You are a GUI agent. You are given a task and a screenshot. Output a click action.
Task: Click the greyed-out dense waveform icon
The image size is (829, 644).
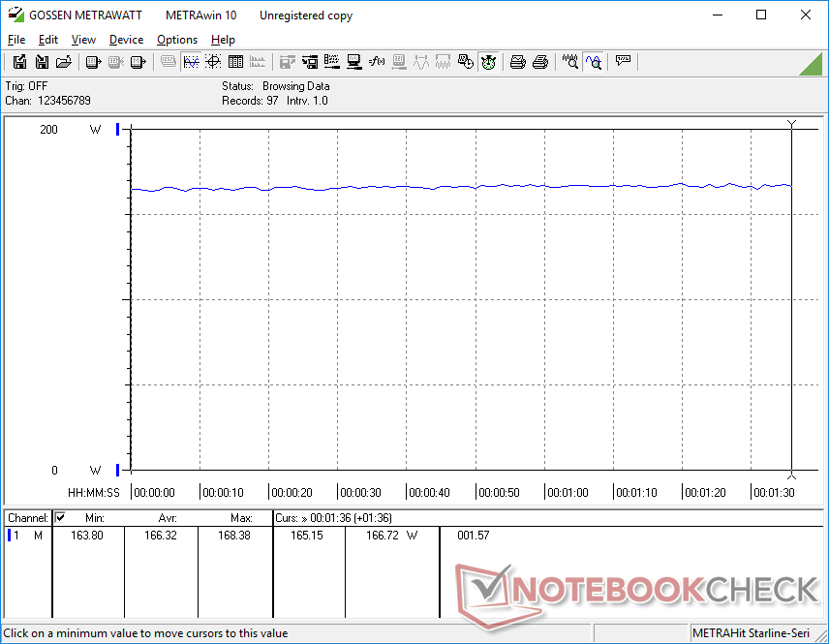click(x=443, y=62)
